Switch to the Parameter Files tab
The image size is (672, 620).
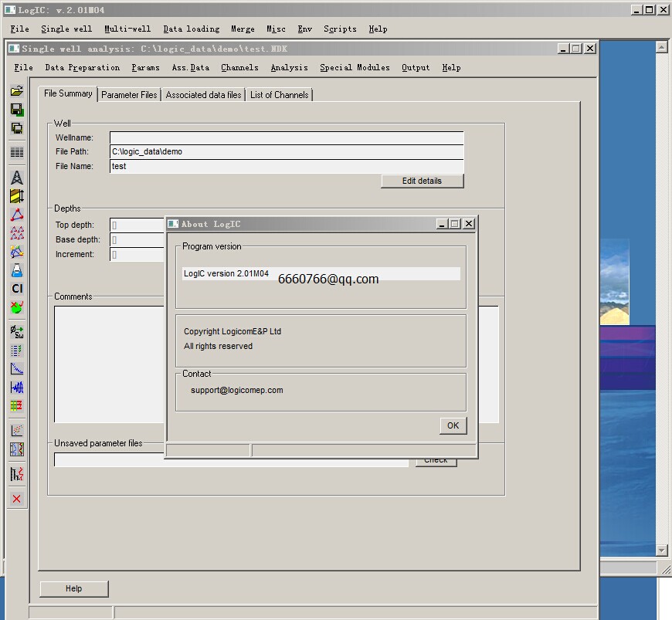point(129,95)
